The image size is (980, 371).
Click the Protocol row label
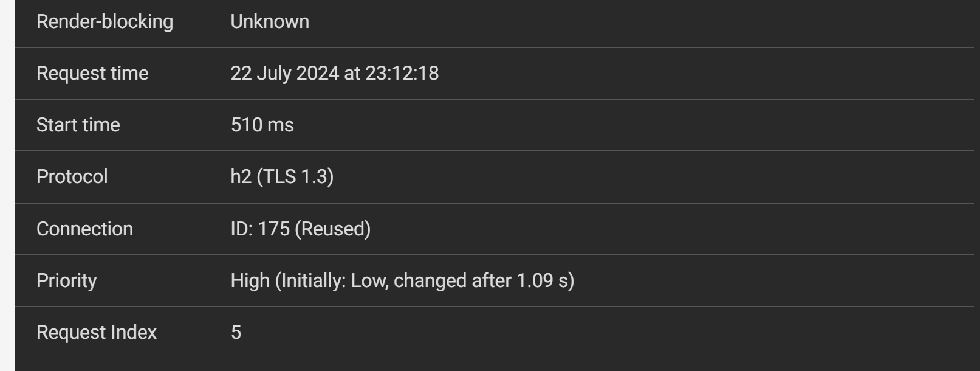[72, 177]
